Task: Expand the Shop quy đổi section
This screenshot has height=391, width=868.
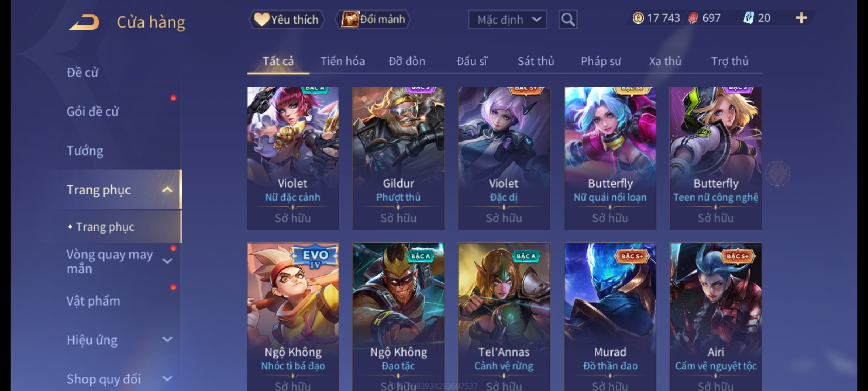Action: [167, 379]
